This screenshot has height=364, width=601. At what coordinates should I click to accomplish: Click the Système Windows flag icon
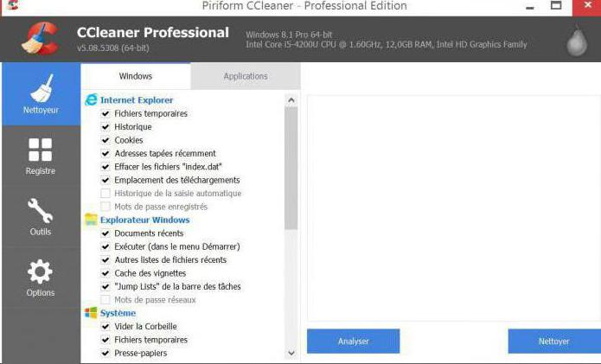tap(91, 313)
